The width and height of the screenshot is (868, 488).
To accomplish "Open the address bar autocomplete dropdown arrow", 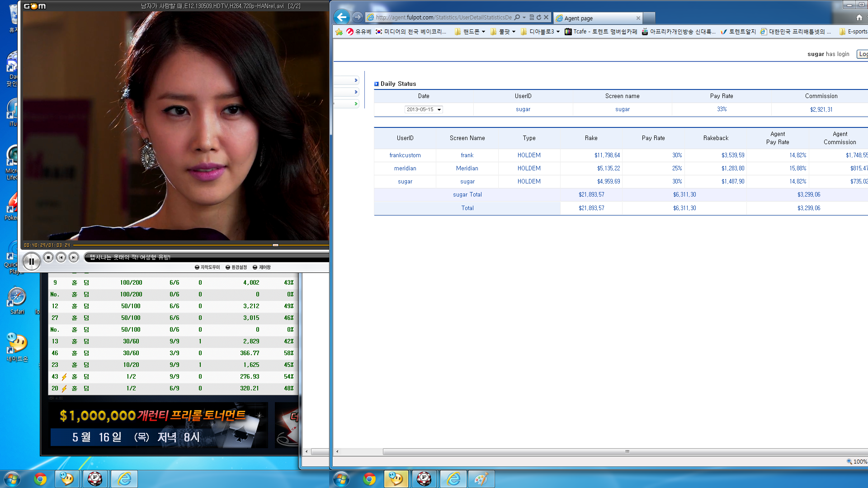I will pyautogui.click(x=524, y=17).
